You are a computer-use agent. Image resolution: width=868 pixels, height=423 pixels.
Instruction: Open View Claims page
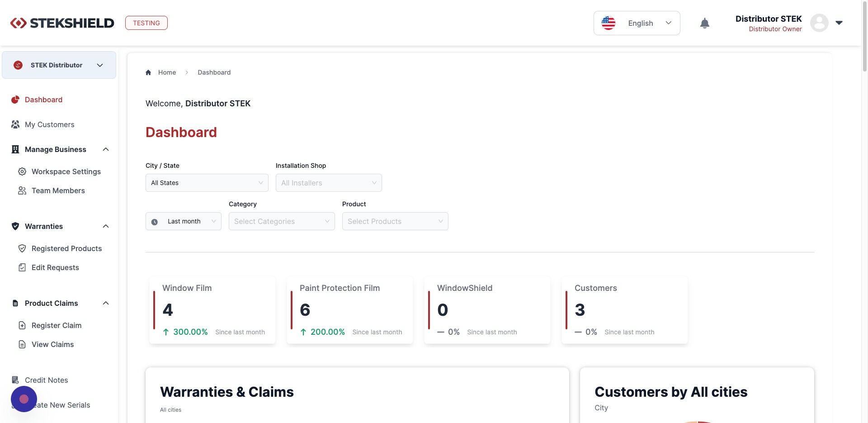point(52,344)
